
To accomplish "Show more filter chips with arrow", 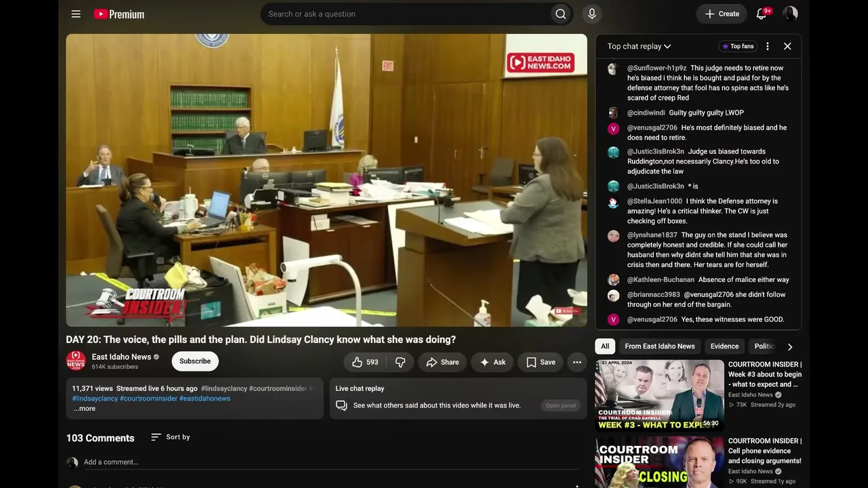I will tap(790, 346).
